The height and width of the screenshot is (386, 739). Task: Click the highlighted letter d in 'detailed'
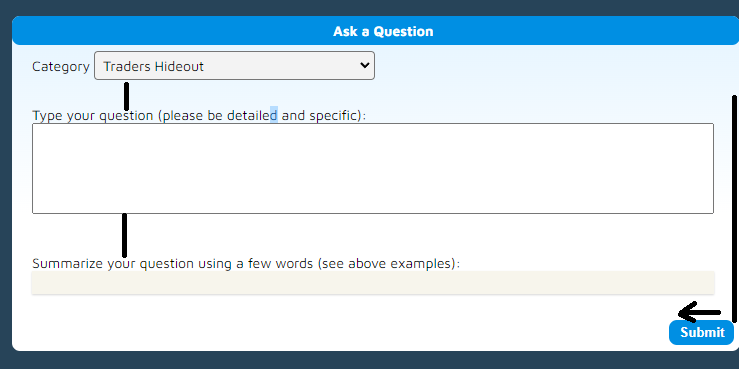[274, 115]
